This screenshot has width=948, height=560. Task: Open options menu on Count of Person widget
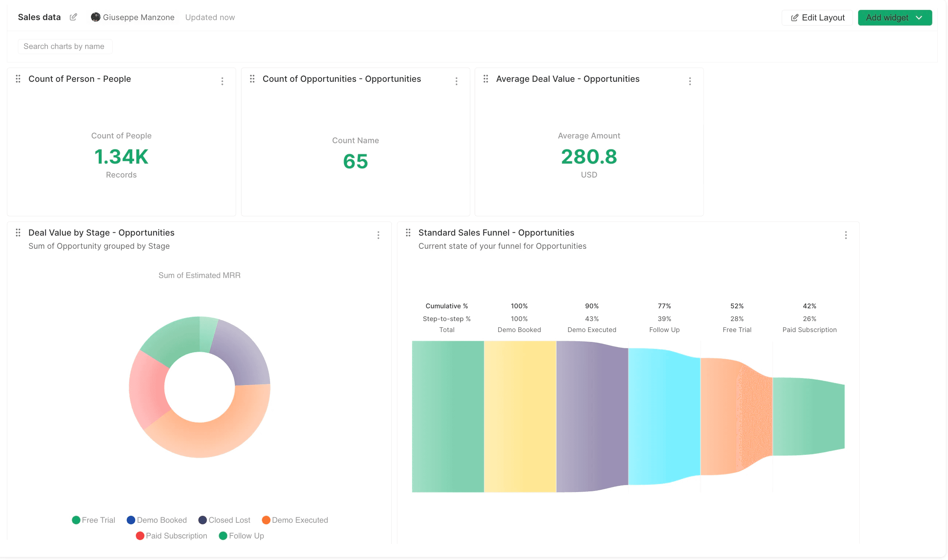click(x=222, y=81)
